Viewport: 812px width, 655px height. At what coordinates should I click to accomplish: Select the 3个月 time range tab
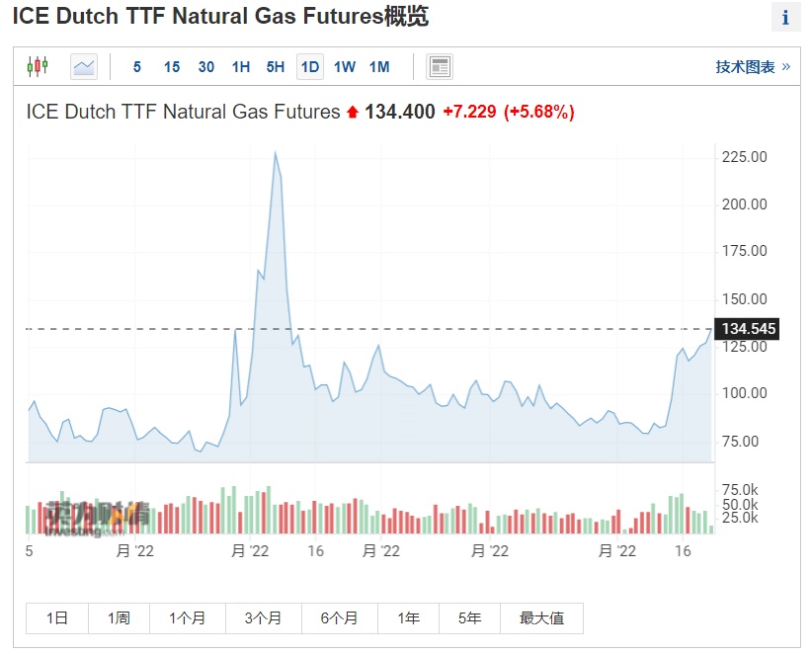[x=264, y=618]
